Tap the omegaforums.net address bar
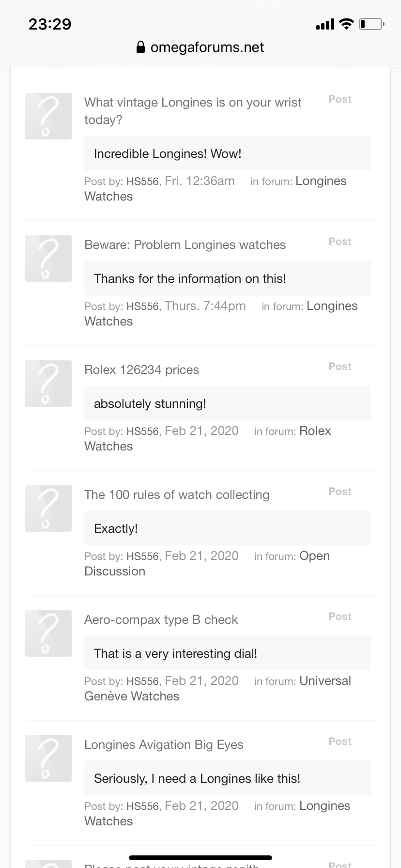Image resolution: width=401 pixels, height=868 pixels. pos(207,47)
